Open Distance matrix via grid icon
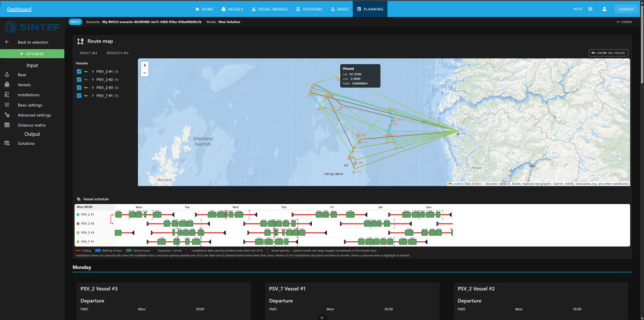644x320 pixels. (7, 125)
